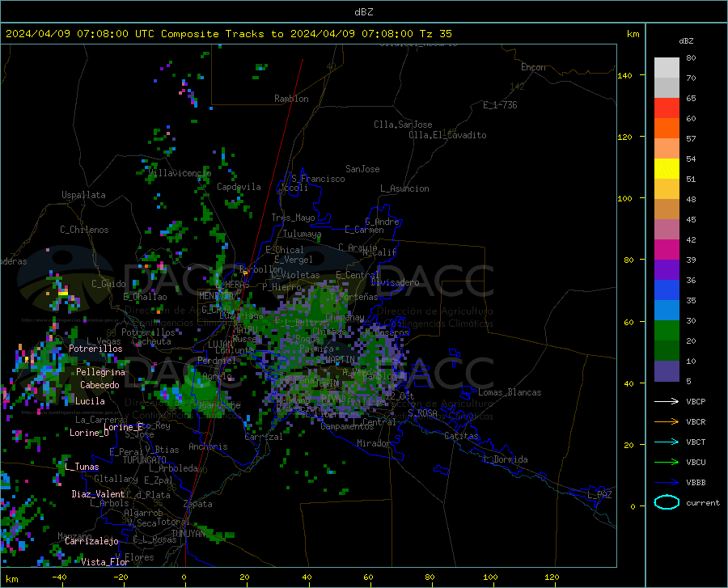The width and height of the screenshot is (728, 588).
Task: Click the Campamentos map label
Action: pyautogui.click(x=347, y=426)
